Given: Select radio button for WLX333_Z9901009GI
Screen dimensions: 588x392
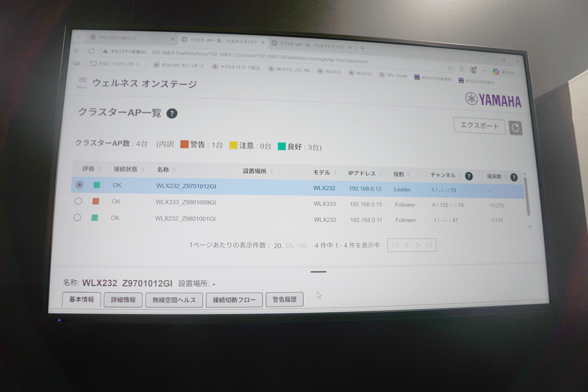Looking at the screenshot, I should [x=78, y=201].
